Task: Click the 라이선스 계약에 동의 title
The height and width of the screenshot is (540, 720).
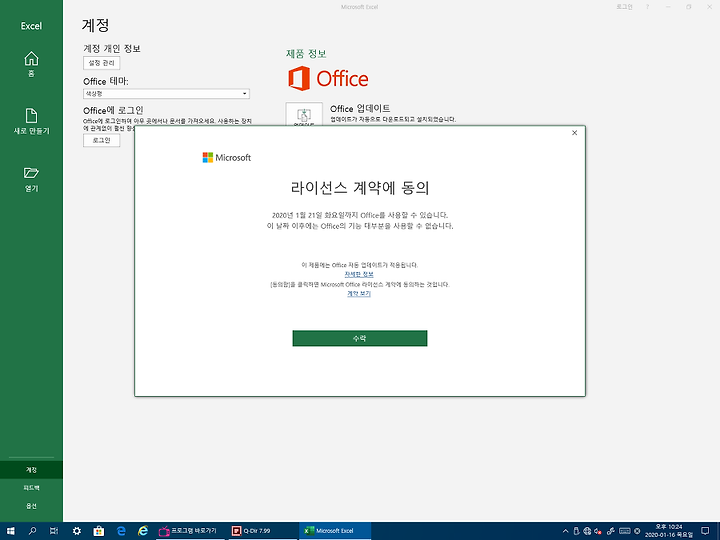Action: click(x=360, y=187)
